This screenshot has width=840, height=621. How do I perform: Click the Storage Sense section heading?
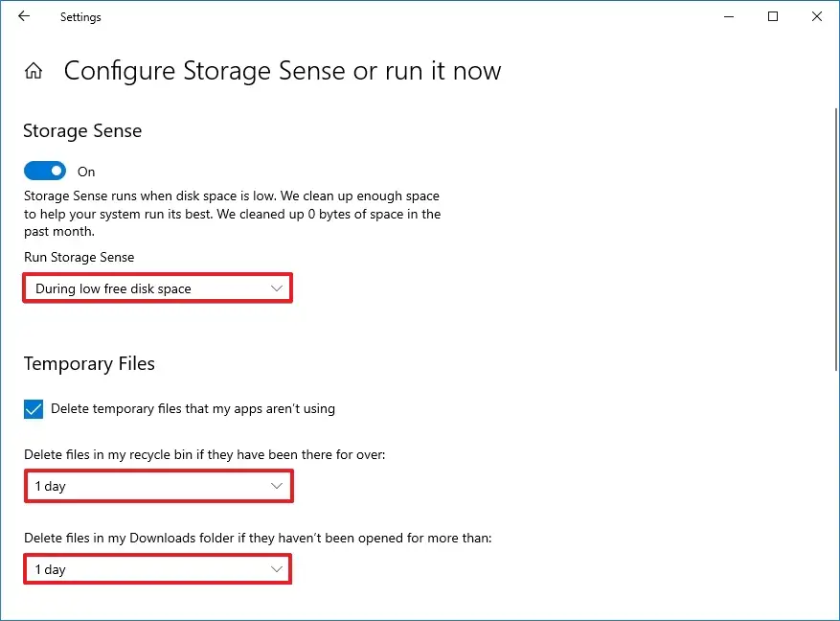point(82,130)
